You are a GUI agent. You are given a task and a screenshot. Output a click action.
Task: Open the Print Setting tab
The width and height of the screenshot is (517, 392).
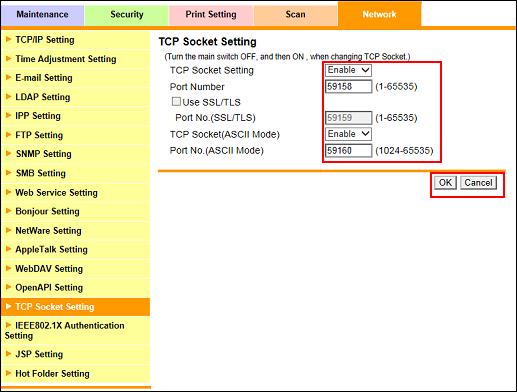click(211, 14)
